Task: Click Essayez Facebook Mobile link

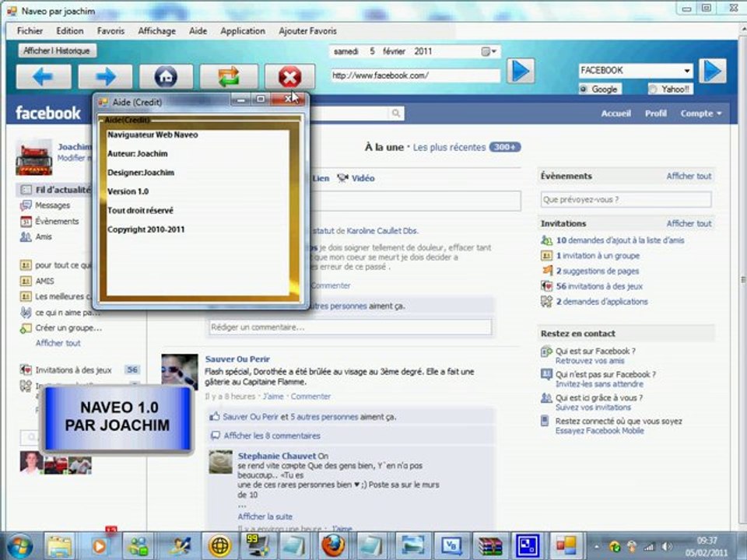Action: click(599, 431)
